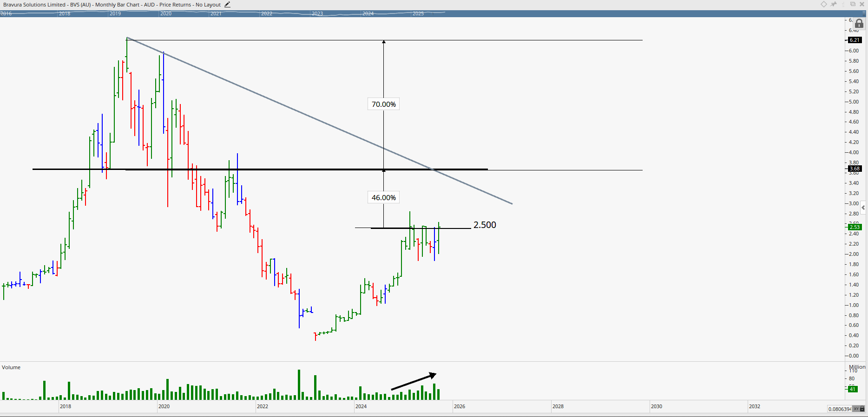The image size is (868, 417).
Task: Open the chart info icon
Action: coord(843,4)
